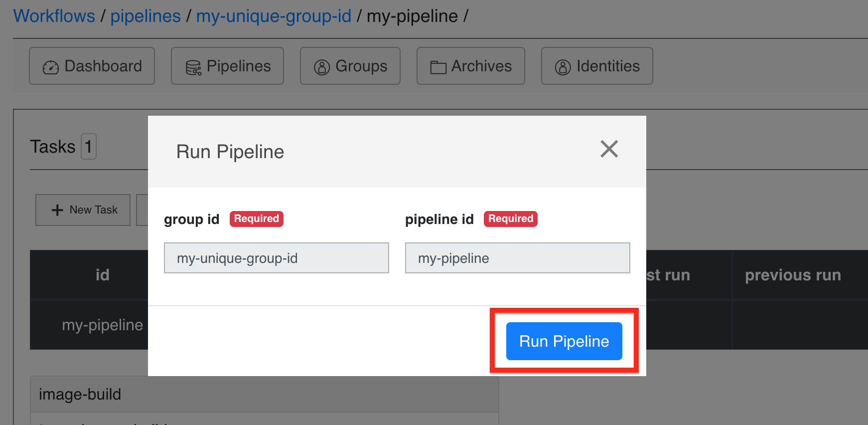Click my-pipeline text in the breadcrumb
The image size is (868, 425).
pos(412,16)
